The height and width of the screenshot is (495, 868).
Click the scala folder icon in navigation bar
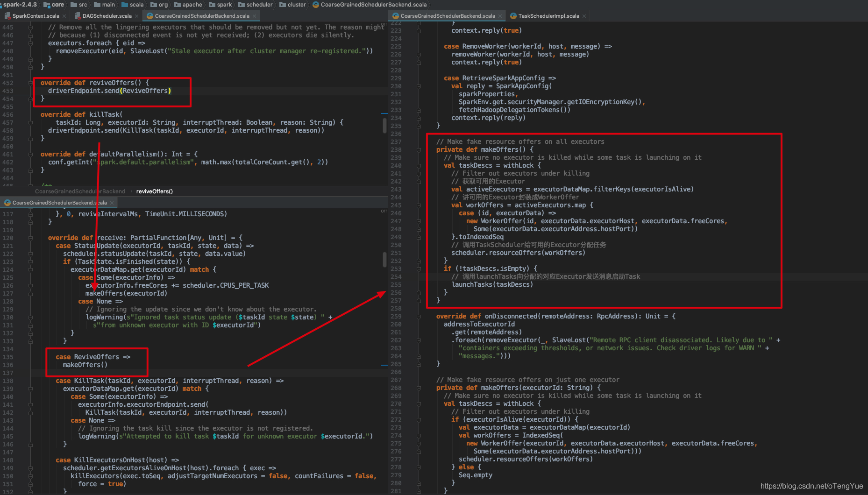pos(125,5)
